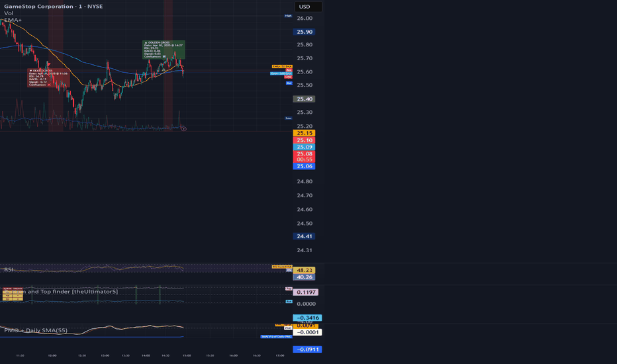
Task: Click the 26.00 price axis value
Action: [x=305, y=18]
